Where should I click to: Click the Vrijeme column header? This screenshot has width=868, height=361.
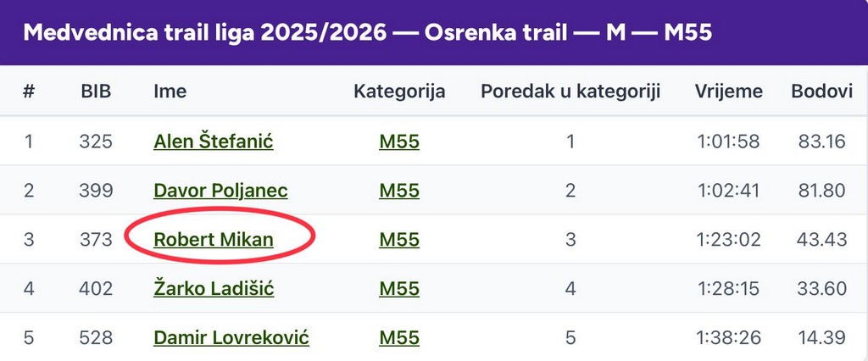coord(728,92)
